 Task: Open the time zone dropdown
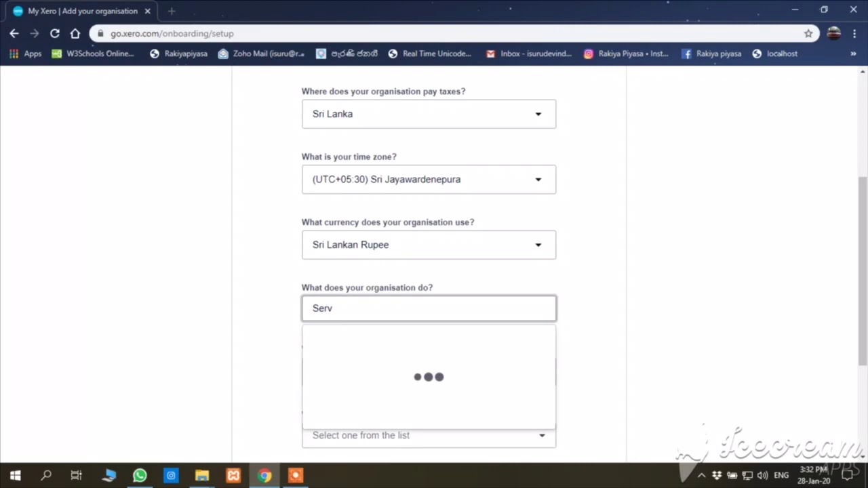429,180
